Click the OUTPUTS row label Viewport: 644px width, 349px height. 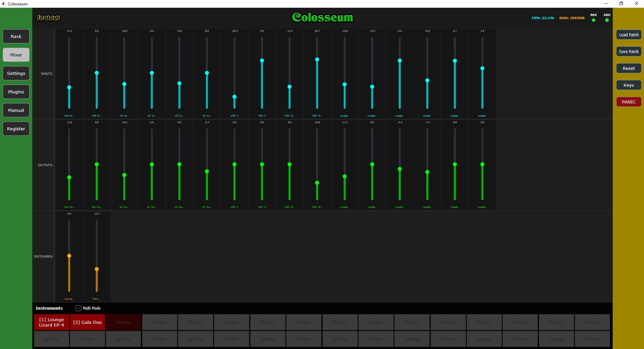click(x=45, y=165)
